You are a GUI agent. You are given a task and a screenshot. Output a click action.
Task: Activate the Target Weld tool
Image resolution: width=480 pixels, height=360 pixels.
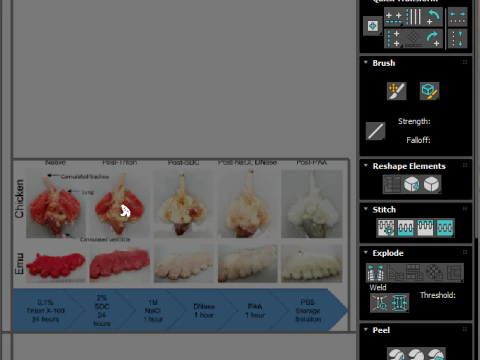[x=380, y=303]
